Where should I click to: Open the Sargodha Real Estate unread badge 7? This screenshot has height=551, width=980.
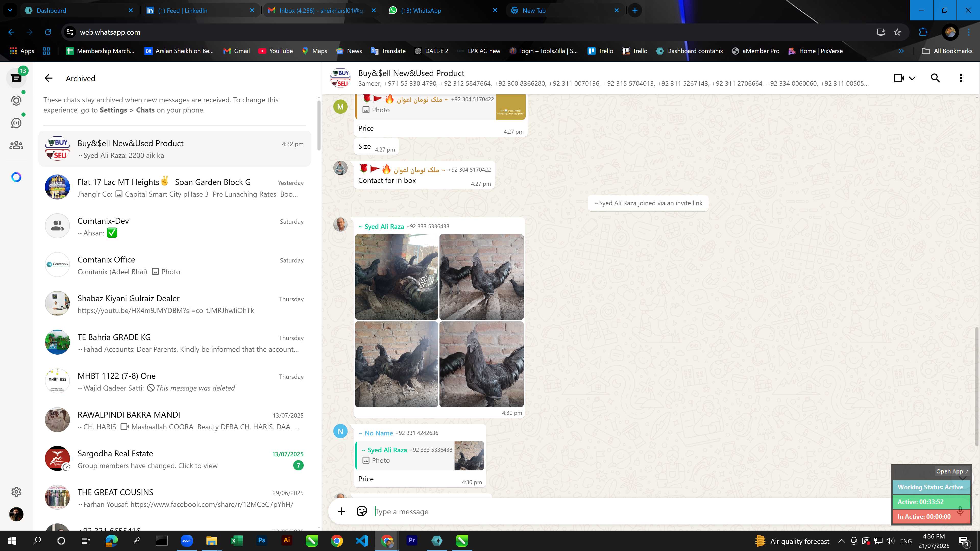point(298,465)
